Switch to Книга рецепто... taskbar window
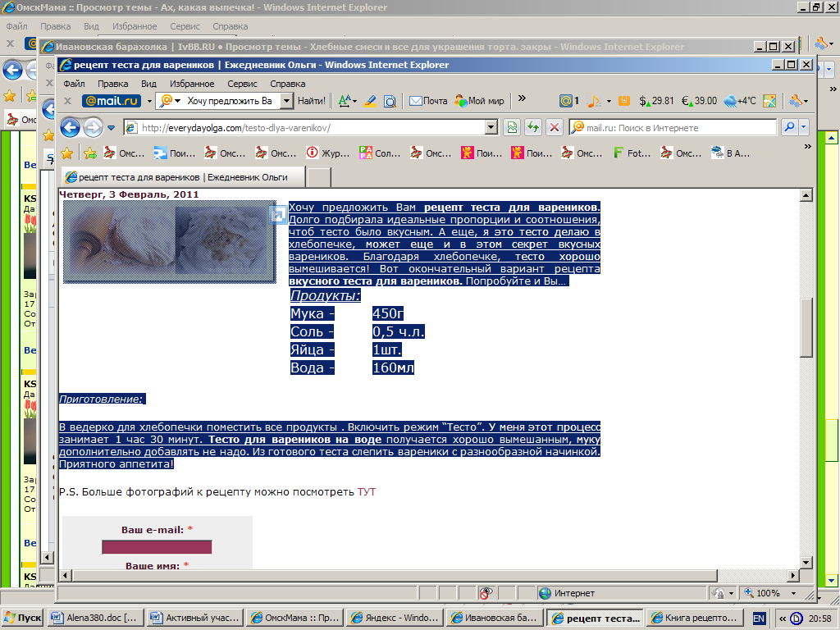 [694, 618]
